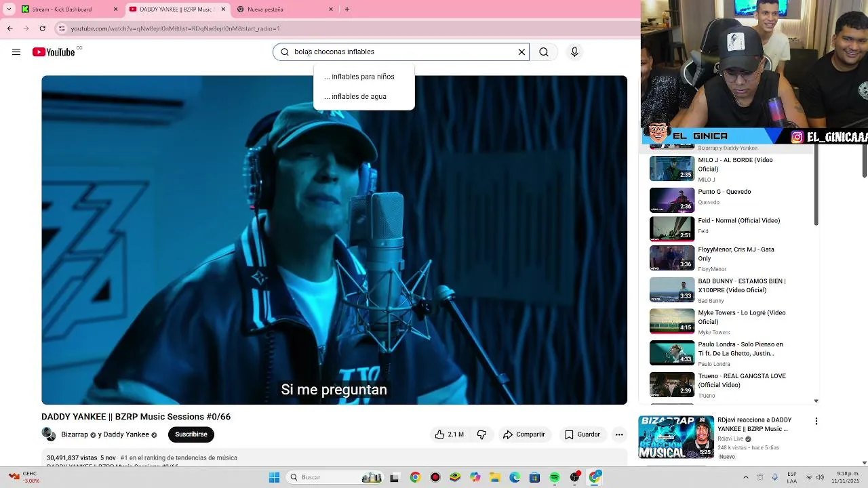This screenshot has height=488, width=868.
Task: Choose suggestion "inflables para niños"
Action: pos(363,77)
